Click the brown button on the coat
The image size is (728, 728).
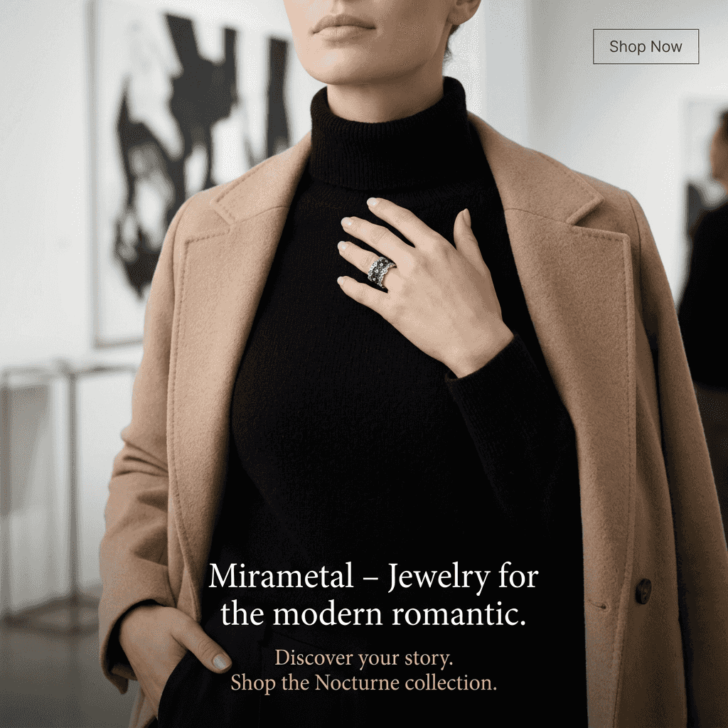point(643,591)
